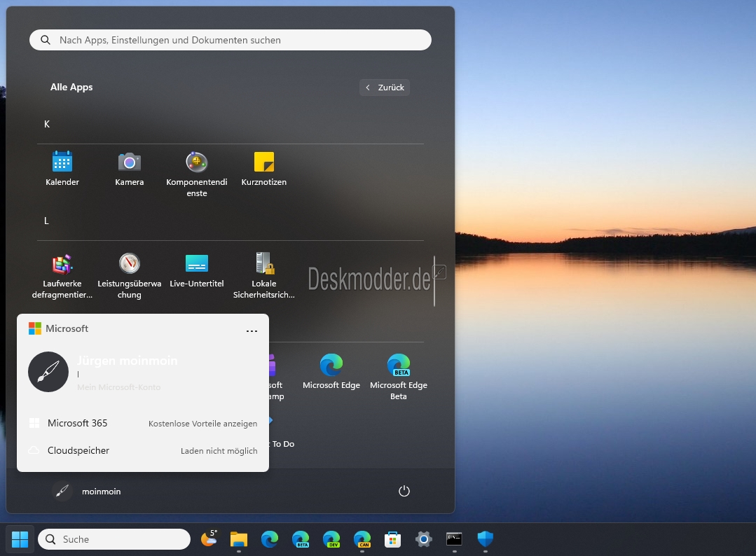
Task: Click the moinmoin user account button
Action: [x=87, y=491]
